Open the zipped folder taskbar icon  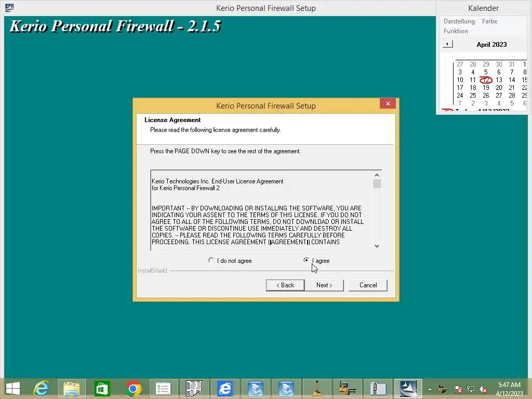pos(378,389)
